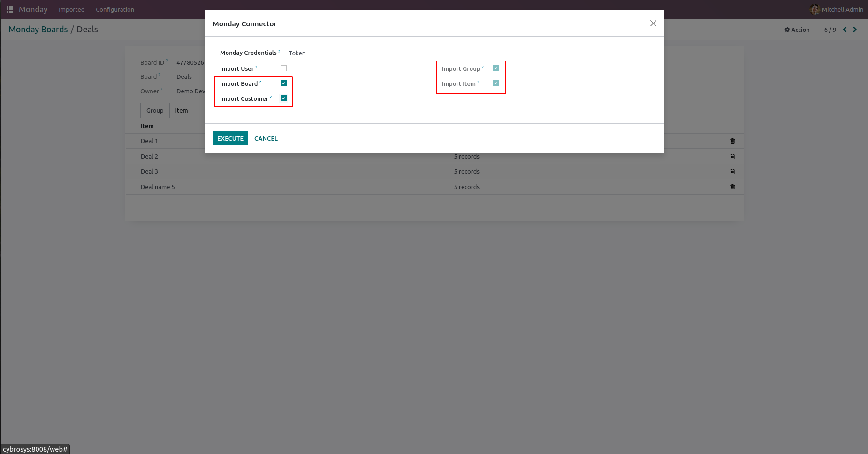Viewport: 868px width, 454px height.
Task: Delete the Deal 2 row
Action: (732, 157)
